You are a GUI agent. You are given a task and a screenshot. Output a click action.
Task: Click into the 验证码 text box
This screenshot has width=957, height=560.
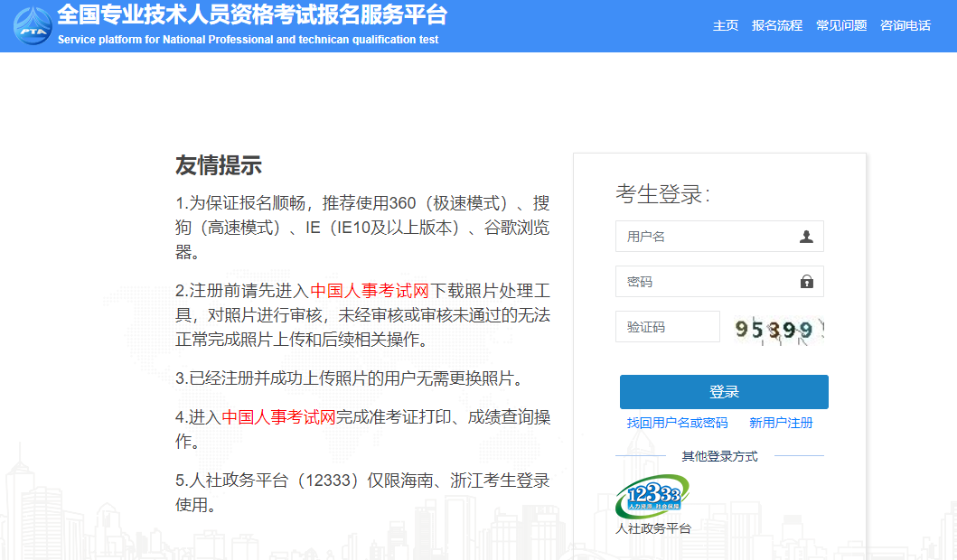point(667,327)
